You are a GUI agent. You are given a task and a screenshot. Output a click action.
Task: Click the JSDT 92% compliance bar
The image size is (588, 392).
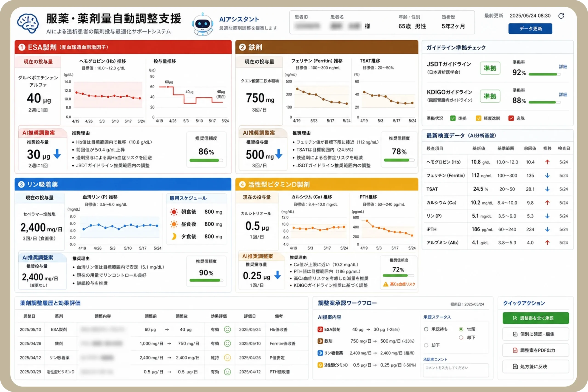tap(545, 74)
